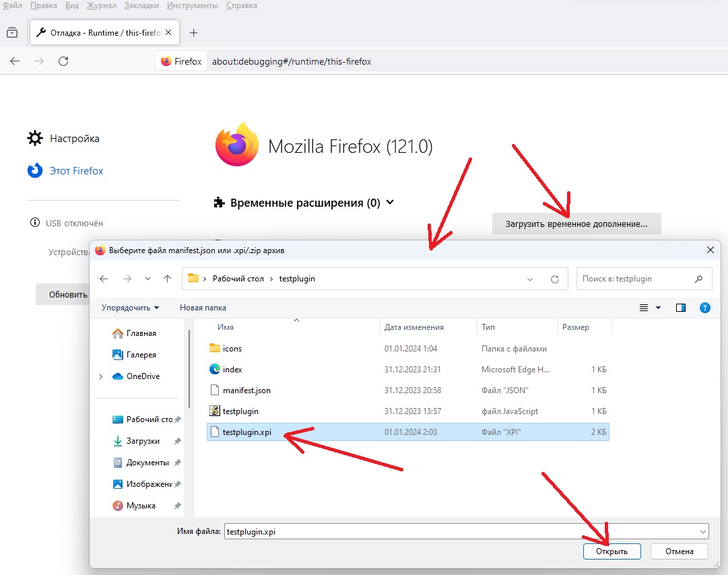Go forward in the Firefox toolbar

(x=39, y=61)
